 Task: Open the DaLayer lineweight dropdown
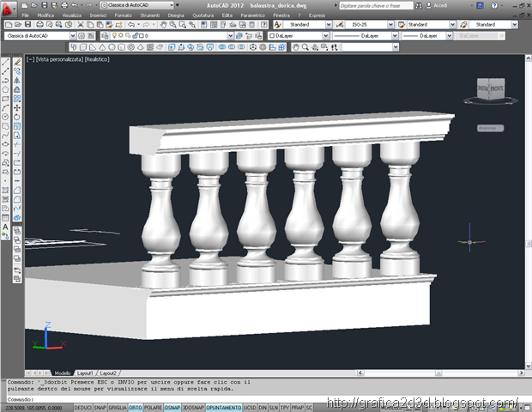[450, 36]
